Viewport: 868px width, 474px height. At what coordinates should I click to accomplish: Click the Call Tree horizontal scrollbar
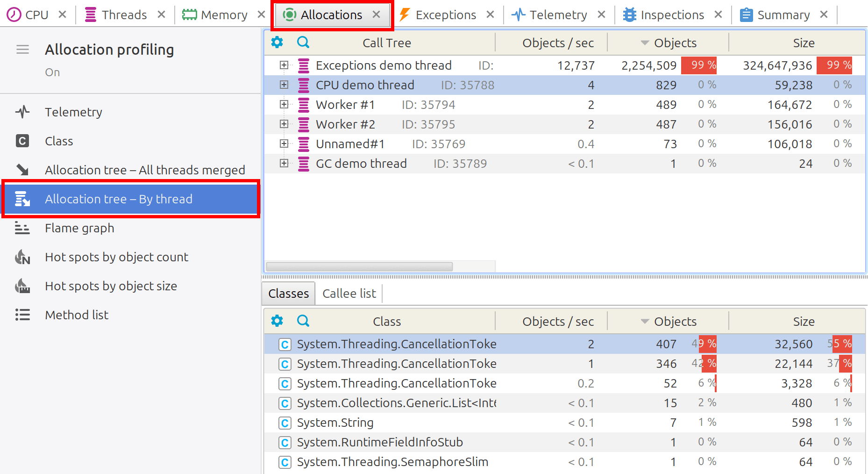coord(359,267)
